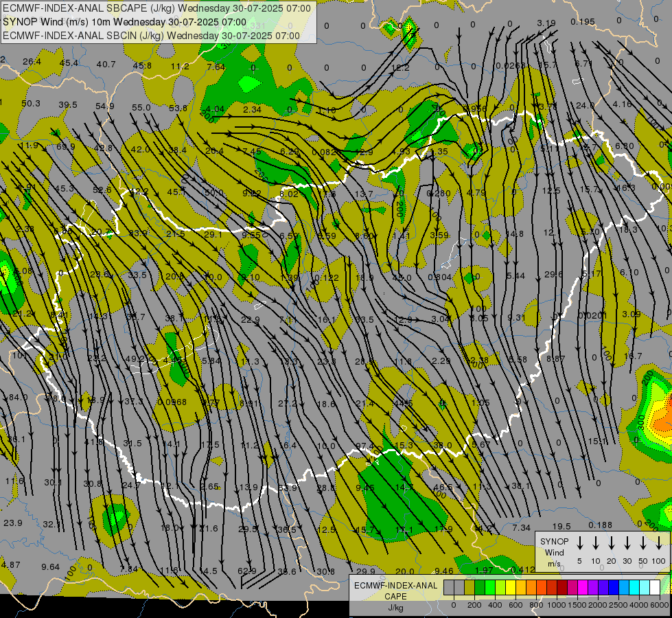The height and width of the screenshot is (618, 672).
Task: Click the 30 label in wind legend
Action: coord(627,561)
